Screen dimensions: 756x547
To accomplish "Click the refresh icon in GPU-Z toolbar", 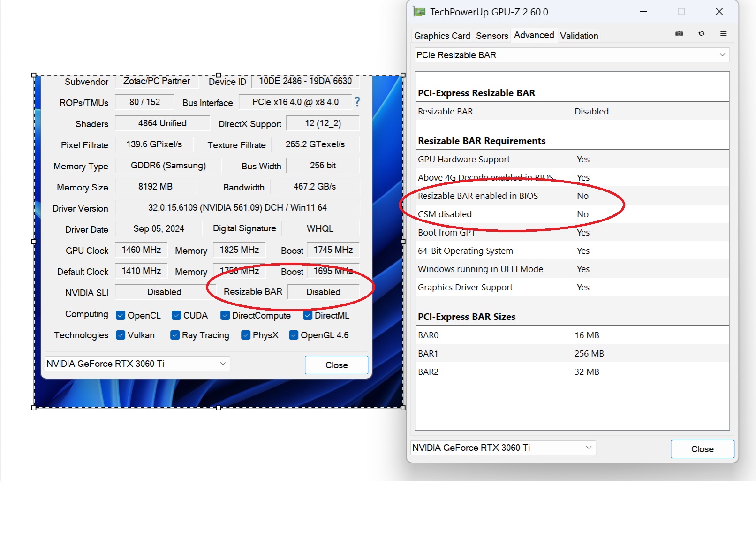I will [x=702, y=33].
